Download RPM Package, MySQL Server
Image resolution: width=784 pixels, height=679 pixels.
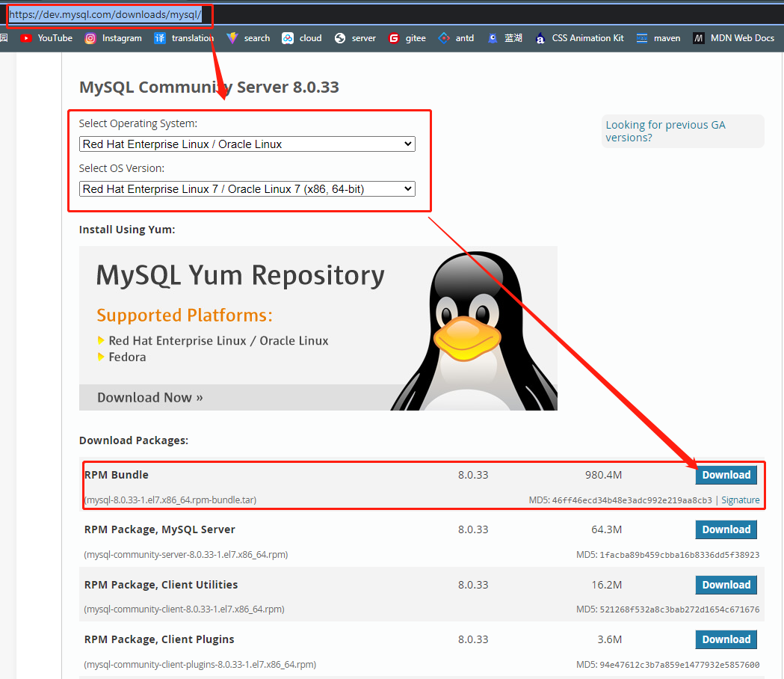726,529
